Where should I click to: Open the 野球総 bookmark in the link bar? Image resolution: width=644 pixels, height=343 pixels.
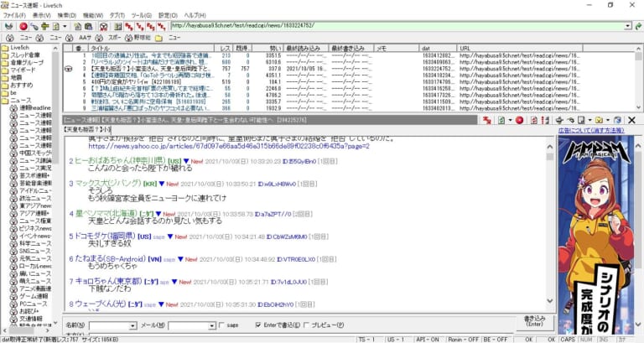click(x=143, y=39)
